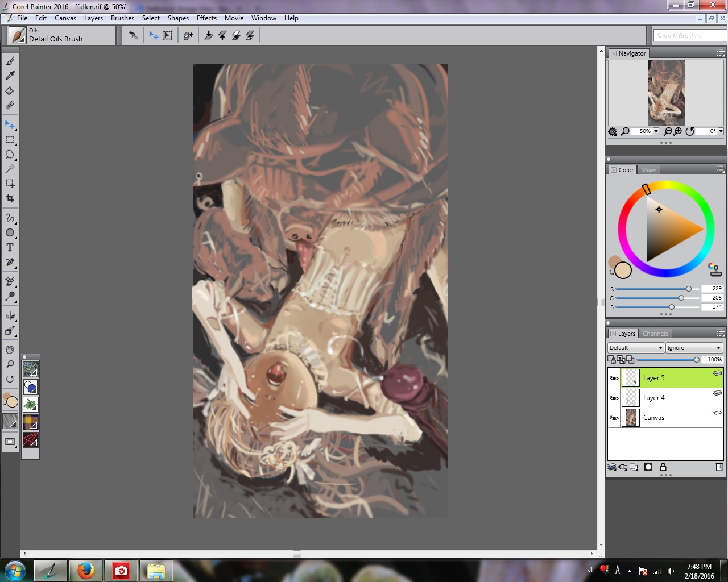728x582 pixels.
Task: Select the Lasso tool
Action: tap(10, 154)
